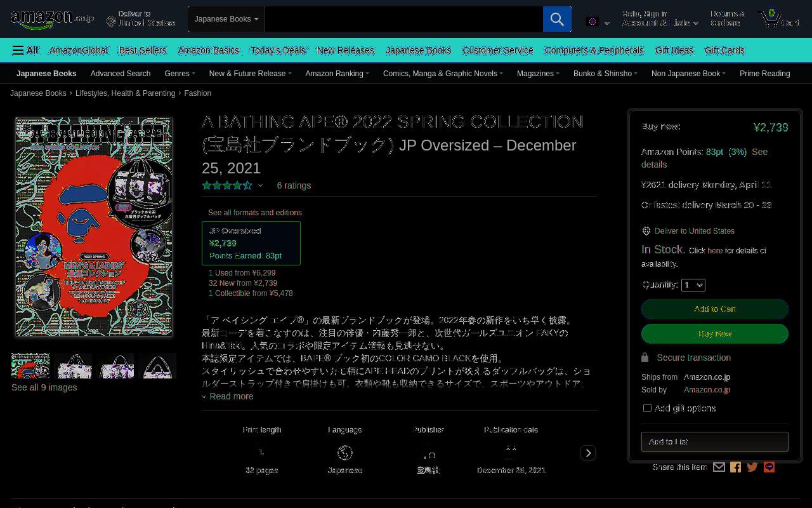The image size is (812, 508).
Task: Click the Buy Now button
Action: 715,333
